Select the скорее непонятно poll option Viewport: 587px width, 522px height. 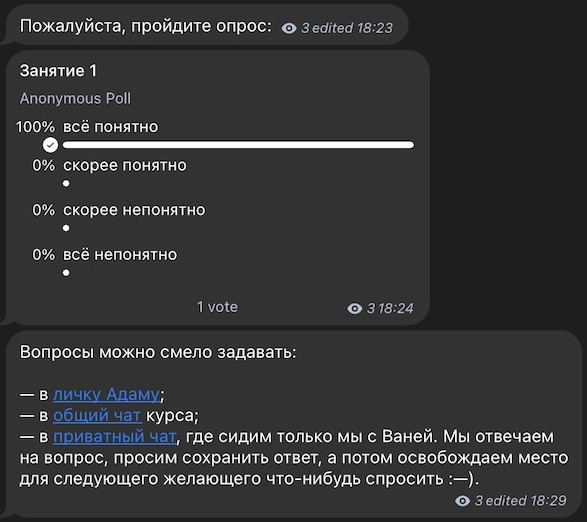pos(134,210)
